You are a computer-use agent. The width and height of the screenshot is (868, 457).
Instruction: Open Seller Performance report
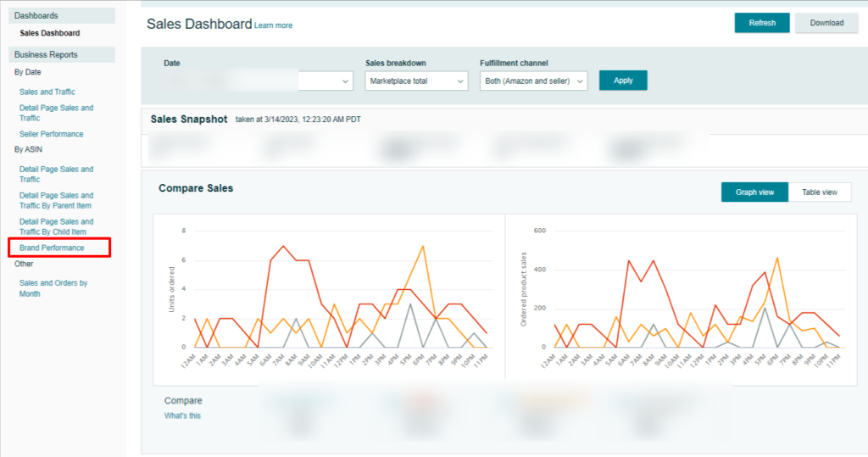pyautogui.click(x=52, y=134)
